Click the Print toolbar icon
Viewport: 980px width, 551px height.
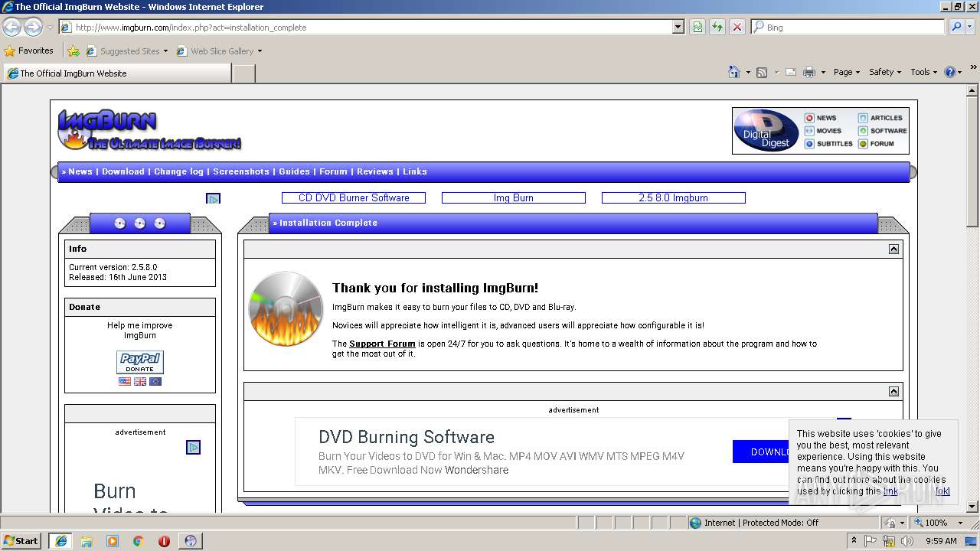(x=808, y=72)
